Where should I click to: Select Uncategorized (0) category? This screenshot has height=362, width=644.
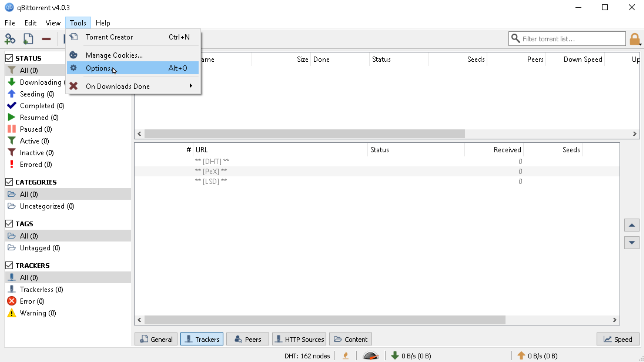click(68, 206)
